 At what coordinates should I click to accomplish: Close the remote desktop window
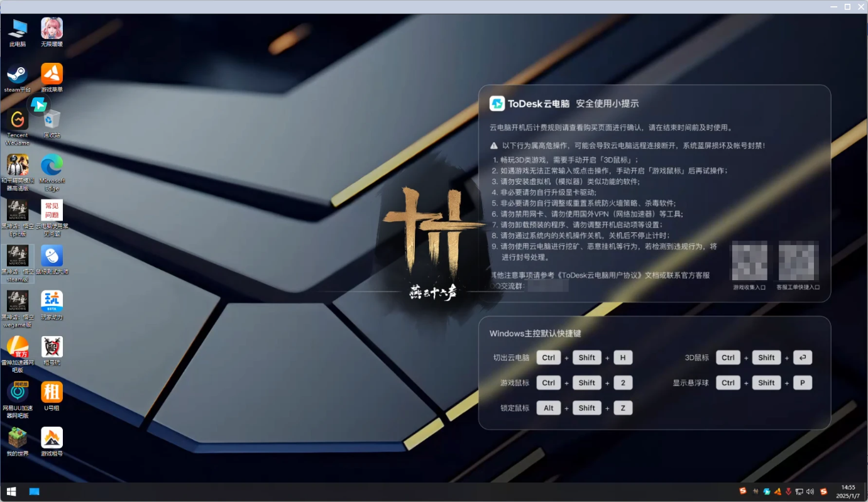860,6
